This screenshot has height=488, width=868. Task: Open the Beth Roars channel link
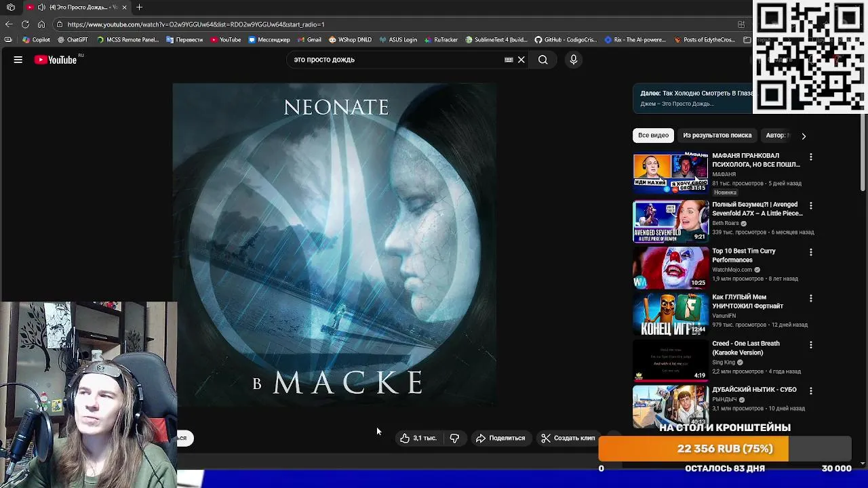(x=726, y=223)
